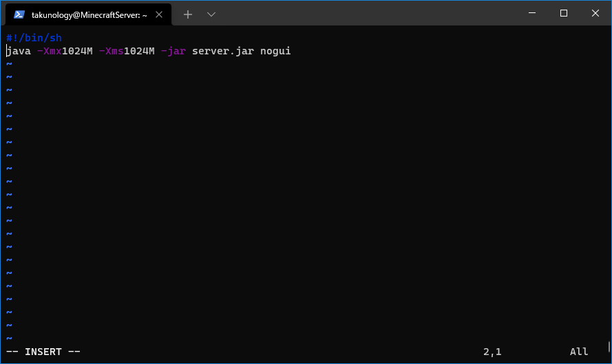
Task: Open a new terminal tab
Action: [188, 14]
